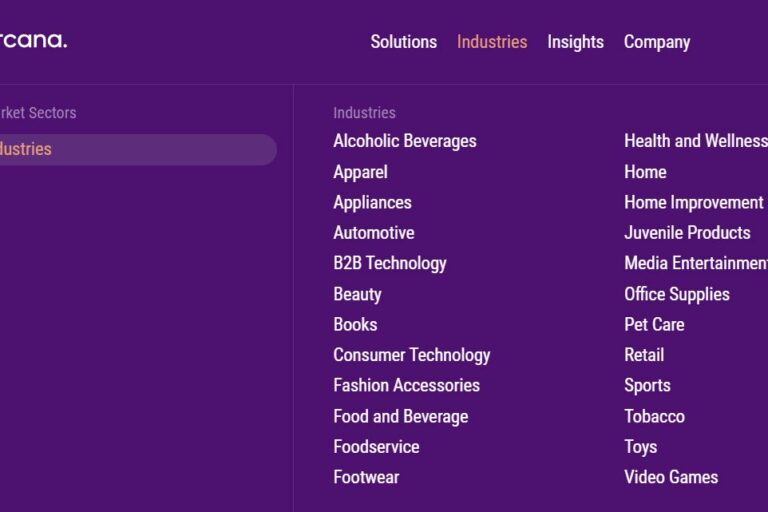Open the Apparel industry page

360,172
